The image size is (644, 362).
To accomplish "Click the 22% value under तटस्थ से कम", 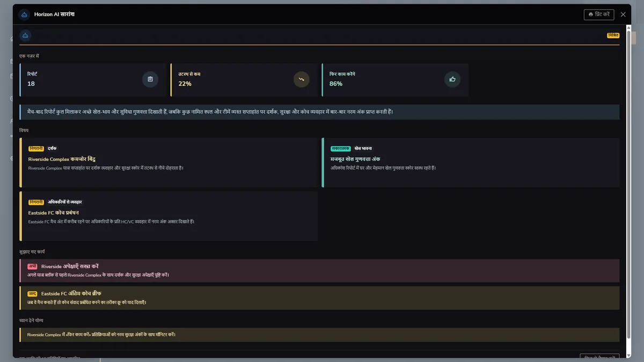I will [x=185, y=84].
